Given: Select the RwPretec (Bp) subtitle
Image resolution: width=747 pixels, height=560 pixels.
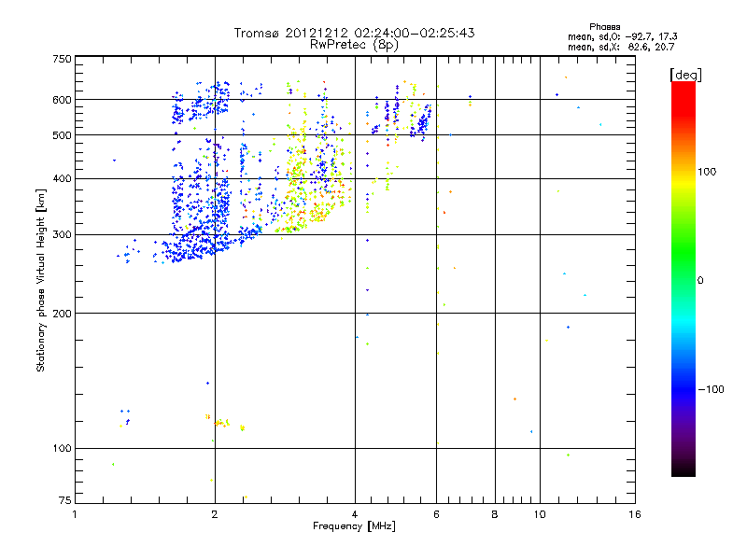Looking at the screenshot, I should (354, 44).
